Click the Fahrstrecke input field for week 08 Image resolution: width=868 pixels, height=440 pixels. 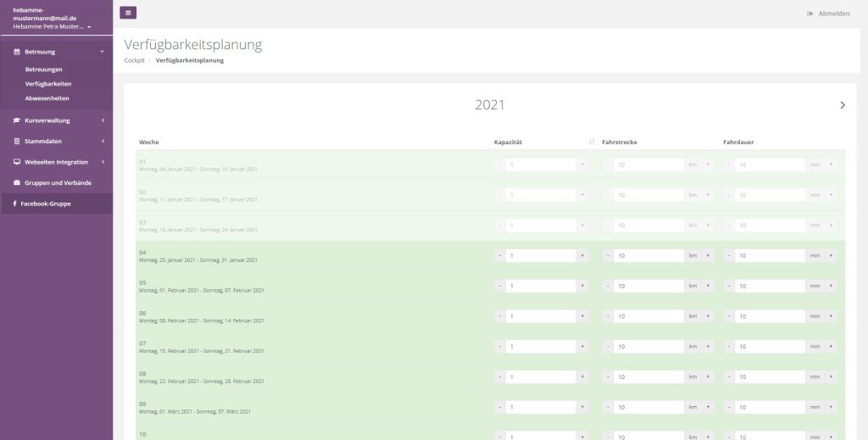[648, 377]
